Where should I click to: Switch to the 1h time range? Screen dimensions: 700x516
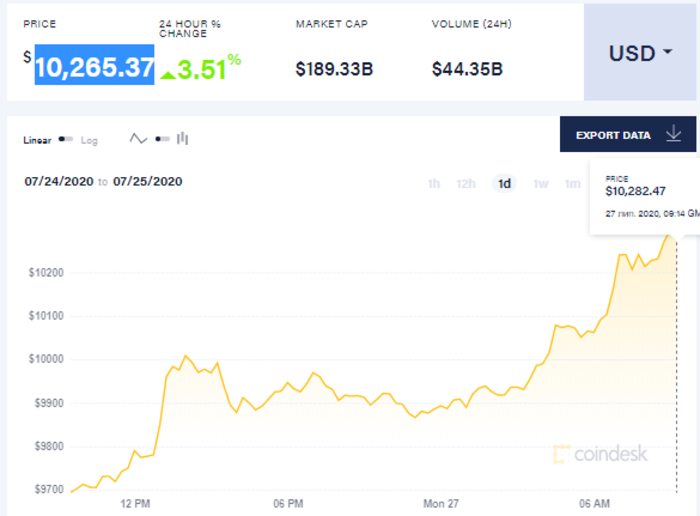click(x=434, y=183)
